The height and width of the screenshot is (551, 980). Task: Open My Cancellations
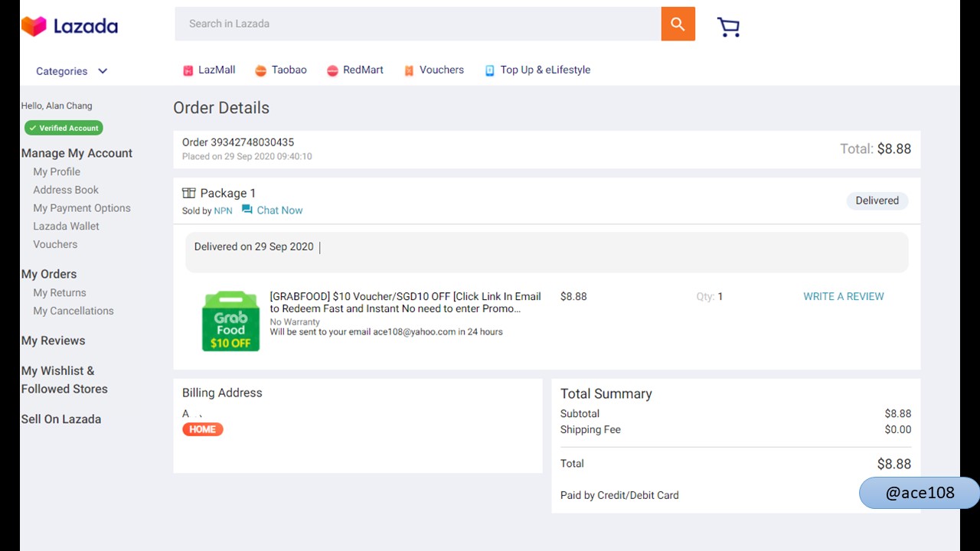click(73, 311)
